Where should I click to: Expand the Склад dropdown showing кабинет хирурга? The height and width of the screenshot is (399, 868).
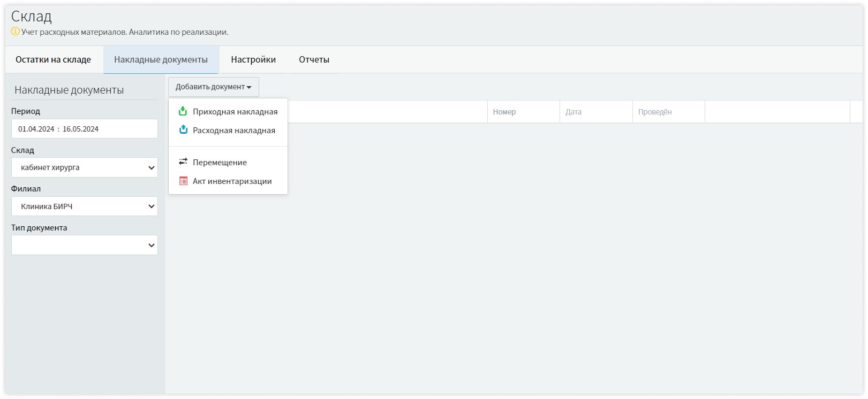tap(84, 167)
